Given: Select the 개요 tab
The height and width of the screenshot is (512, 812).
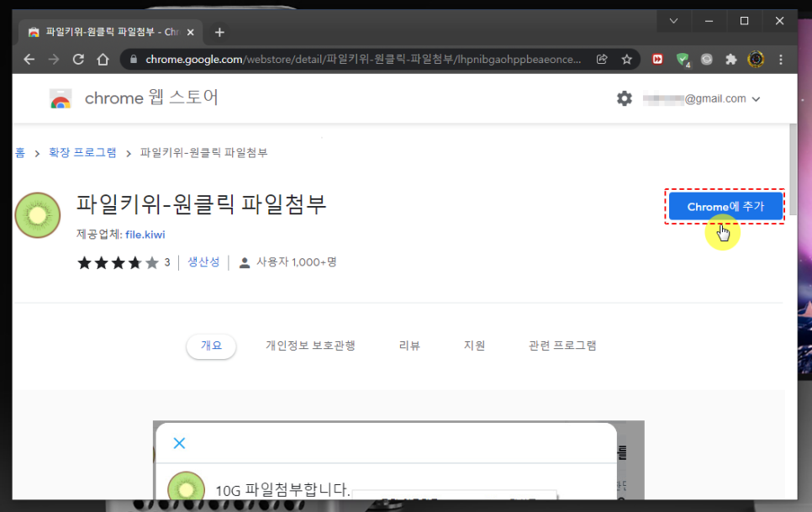Looking at the screenshot, I should [x=211, y=346].
